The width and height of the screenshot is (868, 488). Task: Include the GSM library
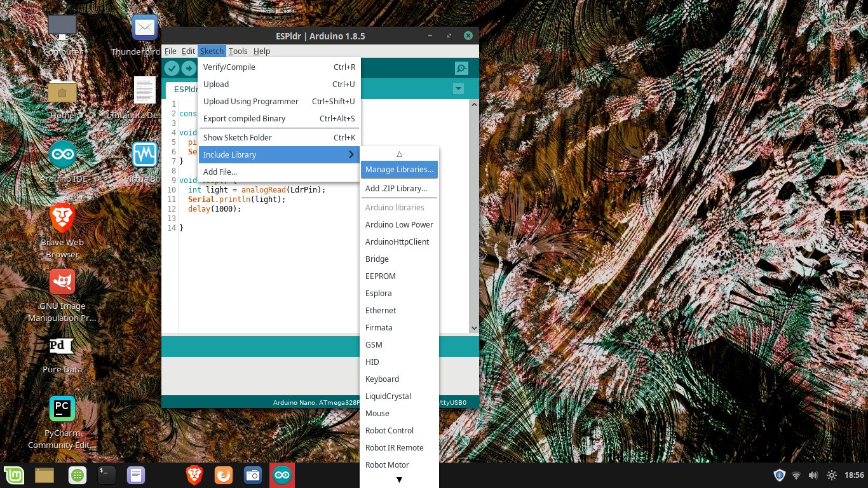(399, 344)
